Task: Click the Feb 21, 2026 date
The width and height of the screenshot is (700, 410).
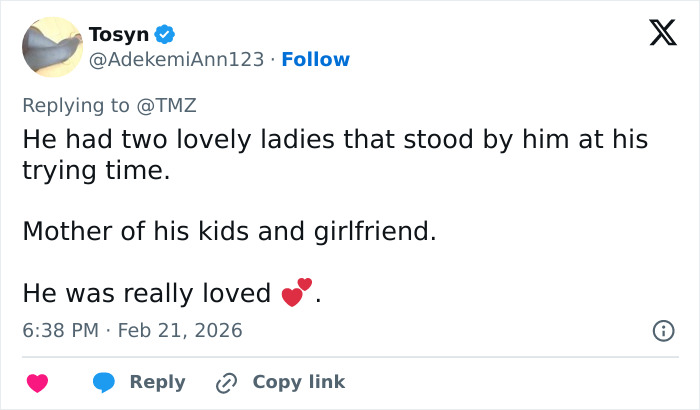Action: click(180, 330)
